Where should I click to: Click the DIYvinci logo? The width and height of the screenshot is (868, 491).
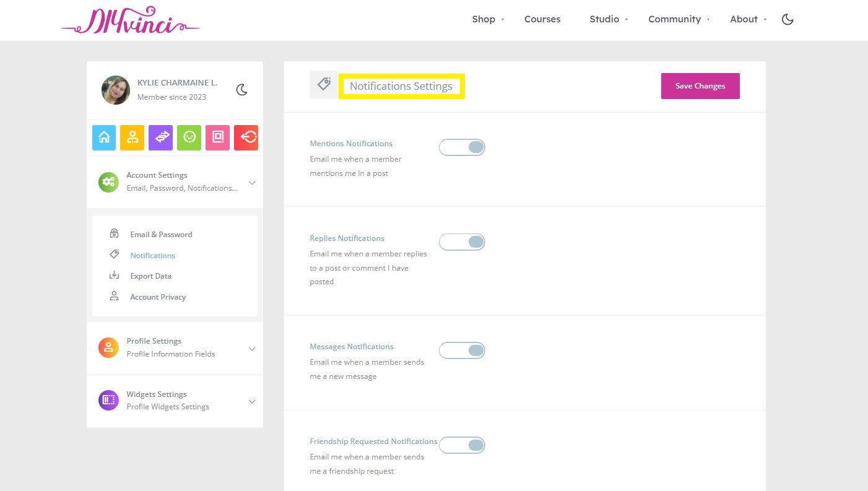click(131, 20)
